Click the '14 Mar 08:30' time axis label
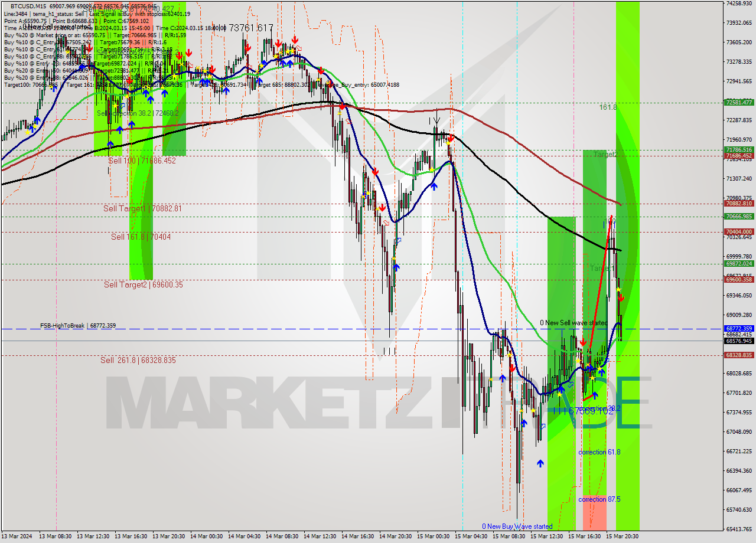 click(282, 537)
